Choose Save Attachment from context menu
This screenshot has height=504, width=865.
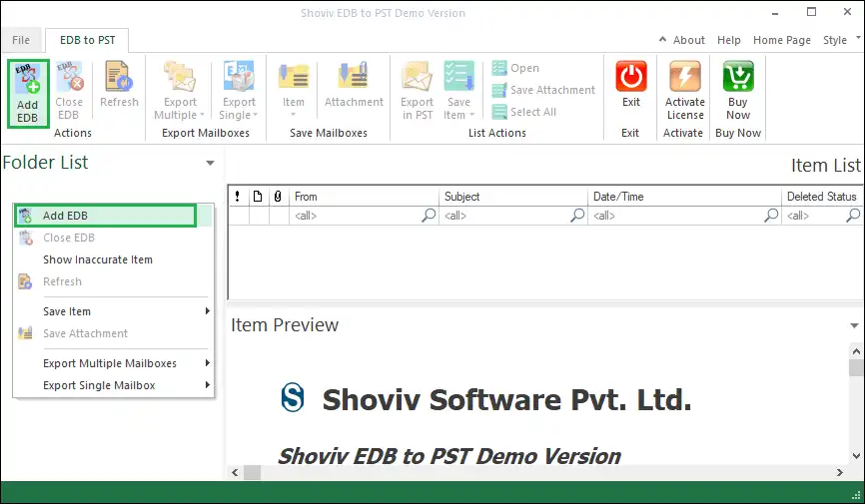pos(113,333)
